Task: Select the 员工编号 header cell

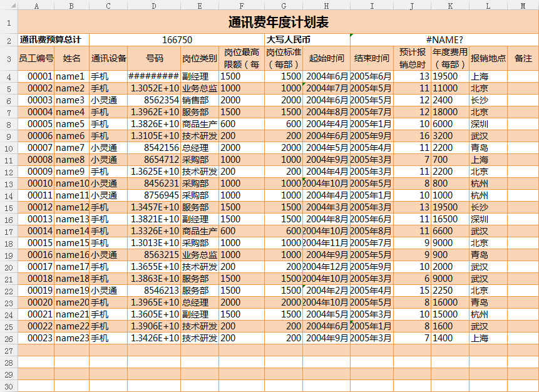Action: [36, 58]
